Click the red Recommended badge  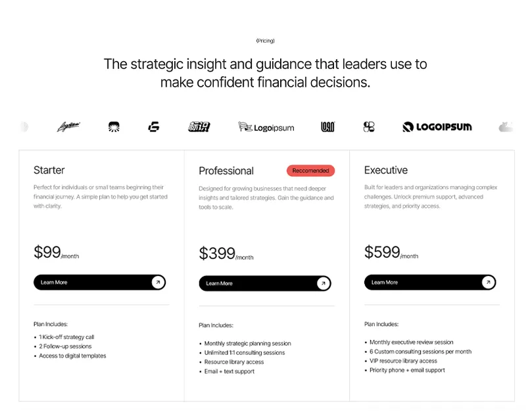[311, 170]
